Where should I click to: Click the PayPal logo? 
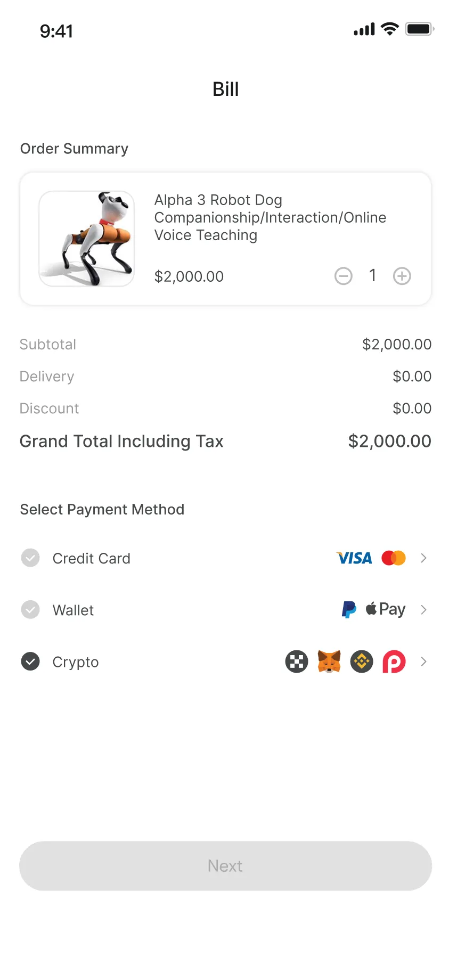349,609
